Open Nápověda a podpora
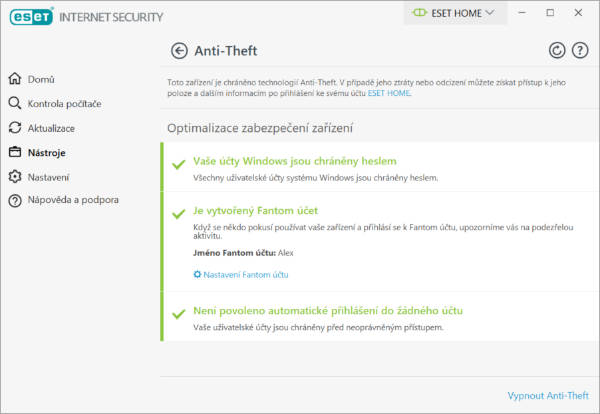600x414 pixels. pyautogui.click(x=73, y=200)
